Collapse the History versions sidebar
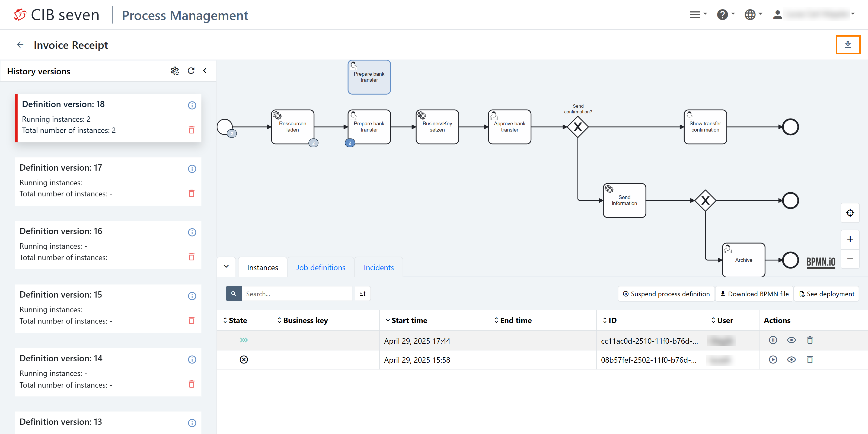 coord(205,71)
